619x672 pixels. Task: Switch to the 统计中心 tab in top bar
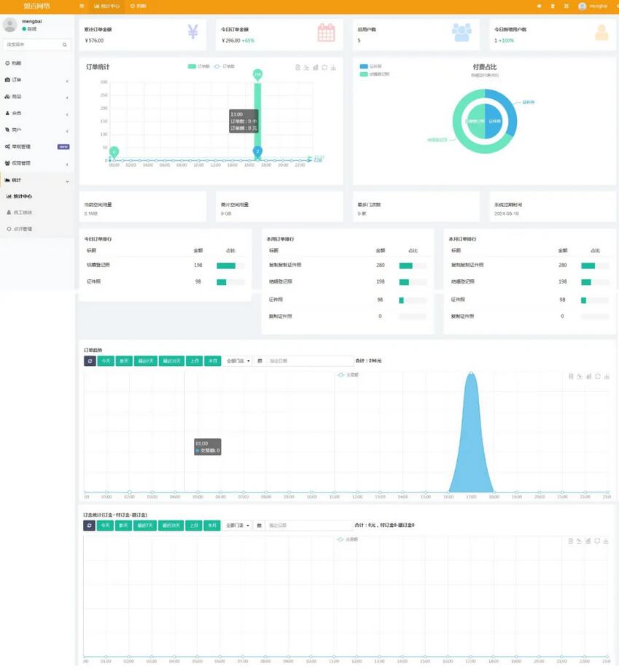(106, 6)
